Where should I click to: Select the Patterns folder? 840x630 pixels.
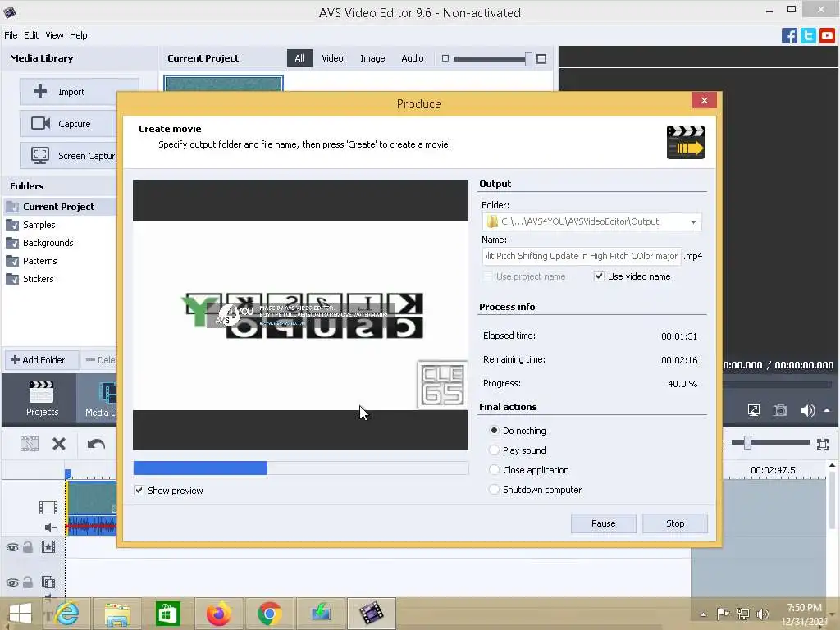point(39,261)
